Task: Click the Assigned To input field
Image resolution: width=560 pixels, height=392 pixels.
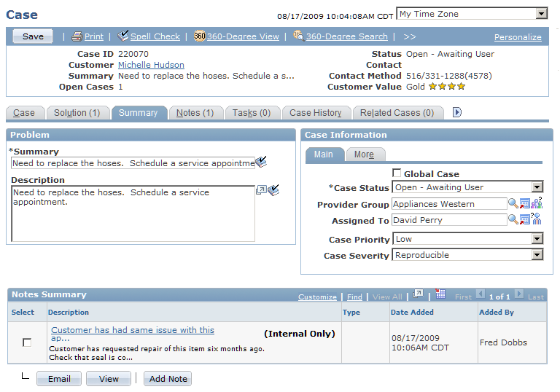Action: click(x=449, y=220)
